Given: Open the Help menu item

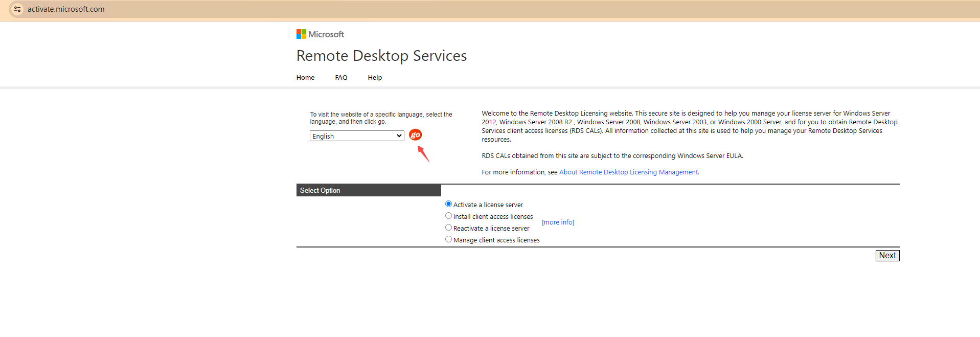Looking at the screenshot, I should tap(375, 78).
